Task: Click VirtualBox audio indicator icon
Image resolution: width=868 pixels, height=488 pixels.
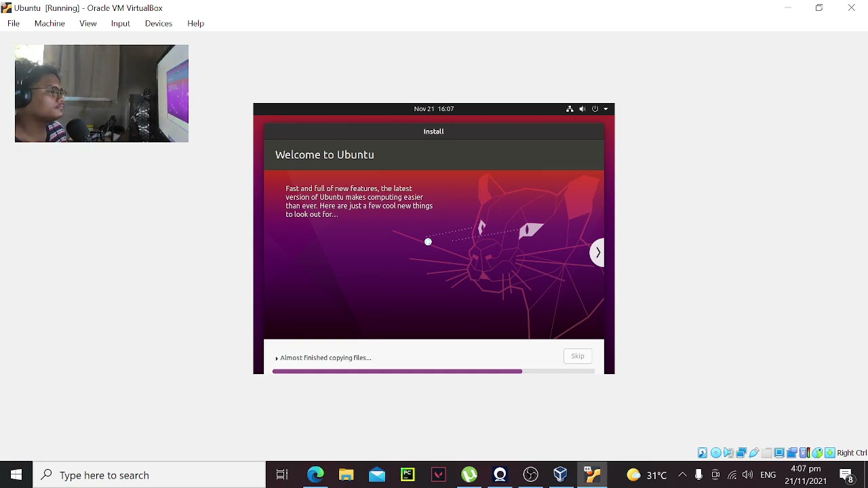Action: point(728,453)
